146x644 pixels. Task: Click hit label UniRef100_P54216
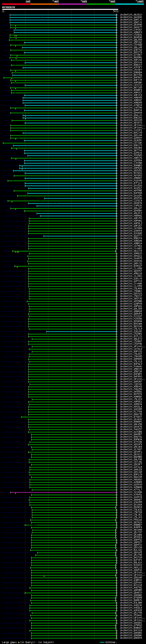click(131, 520)
